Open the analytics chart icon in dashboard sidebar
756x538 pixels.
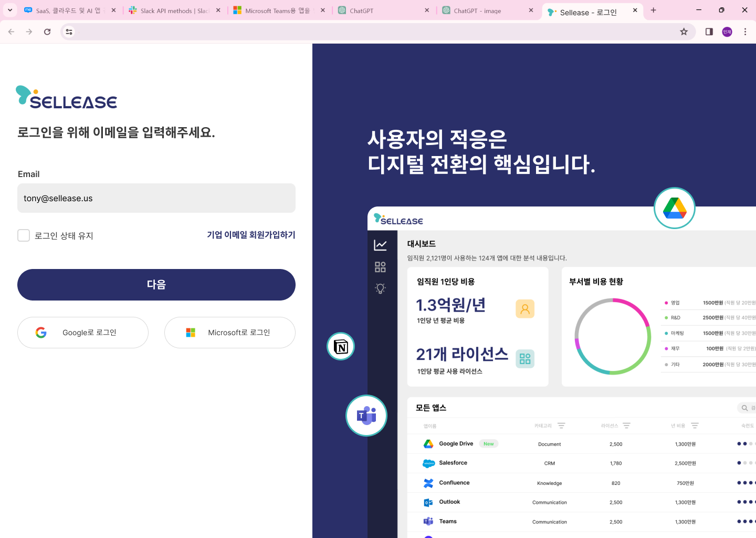pyautogui.click(x=380, y=245)
